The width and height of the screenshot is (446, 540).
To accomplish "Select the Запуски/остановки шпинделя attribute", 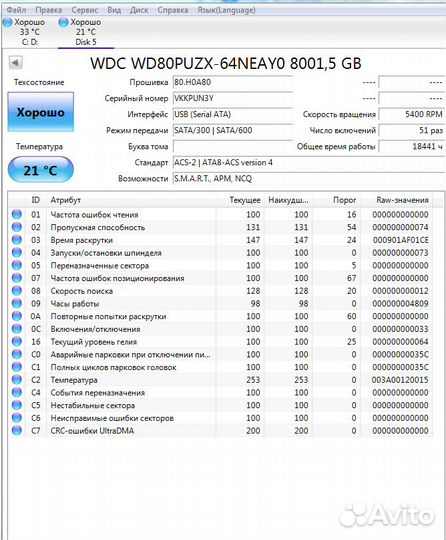I will [x=106, y=253].
